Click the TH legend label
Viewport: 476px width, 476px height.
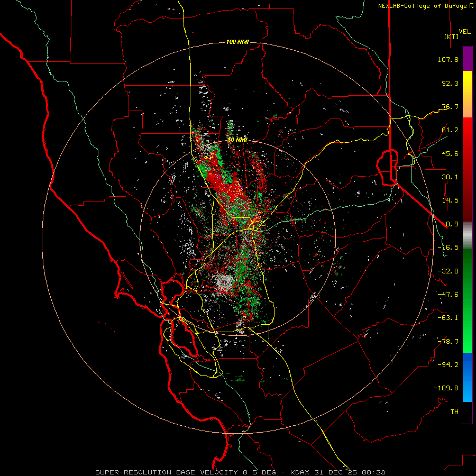454,412
